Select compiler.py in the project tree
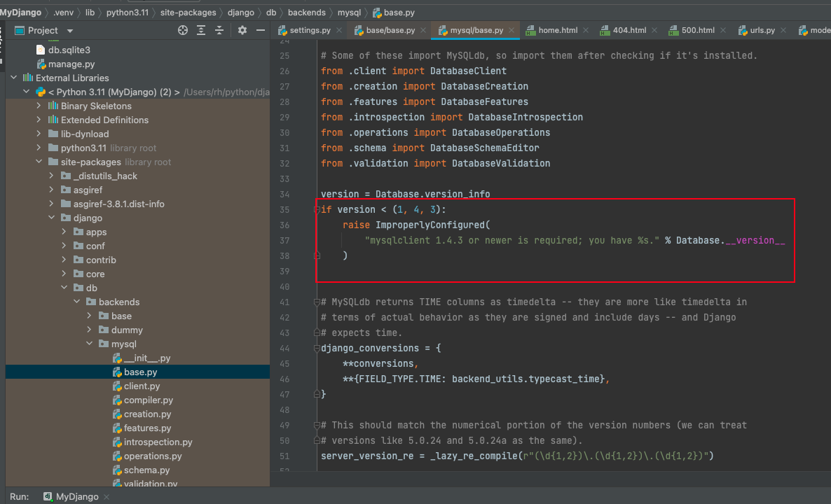Screen dimensions: 831x504 click(149, 400)
